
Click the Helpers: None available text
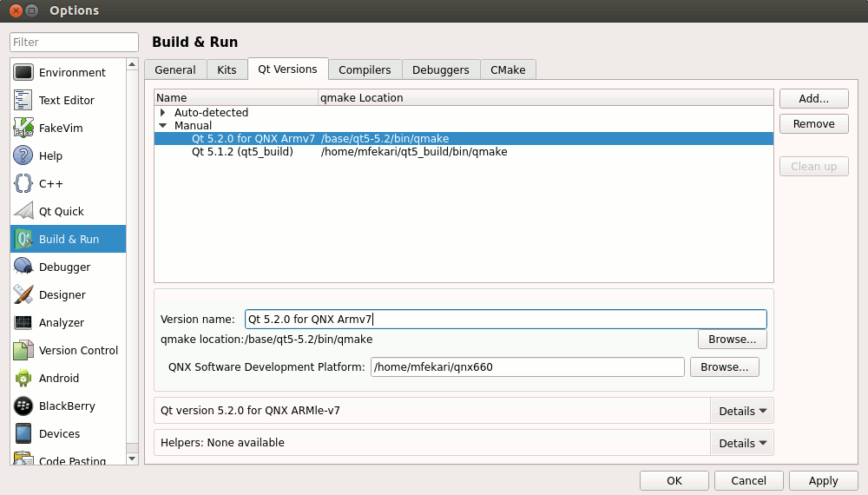222,442
